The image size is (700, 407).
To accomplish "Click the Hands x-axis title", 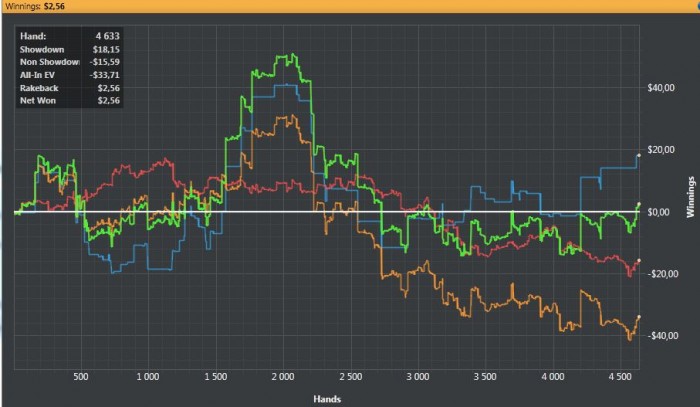I will (327, 399).
